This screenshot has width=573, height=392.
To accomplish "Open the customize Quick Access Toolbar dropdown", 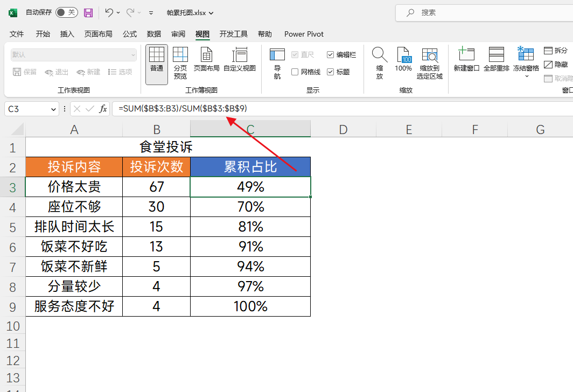I will (151, 13).
